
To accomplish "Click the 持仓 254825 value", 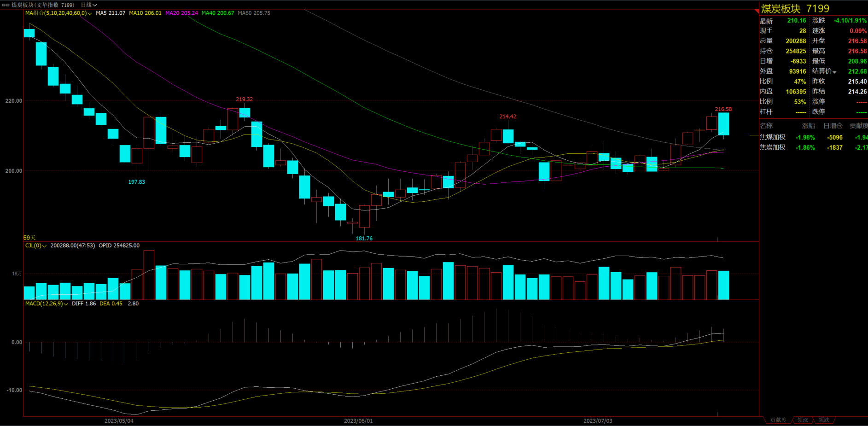I will (x=796, y=51).
